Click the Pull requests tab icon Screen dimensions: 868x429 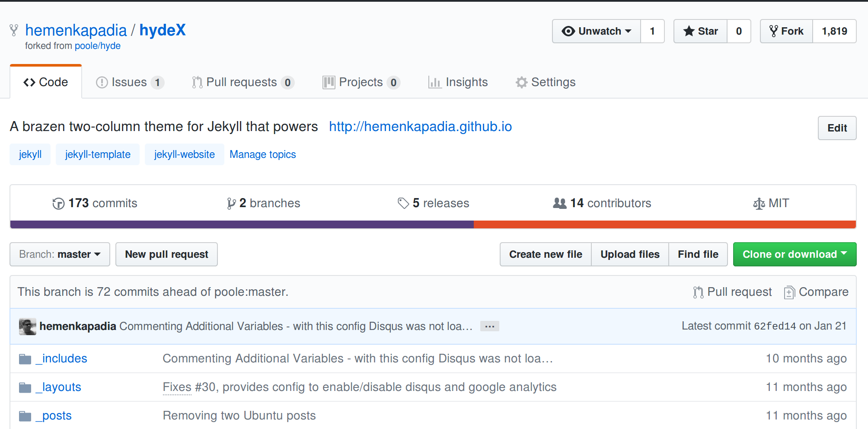tap(197, 82)
